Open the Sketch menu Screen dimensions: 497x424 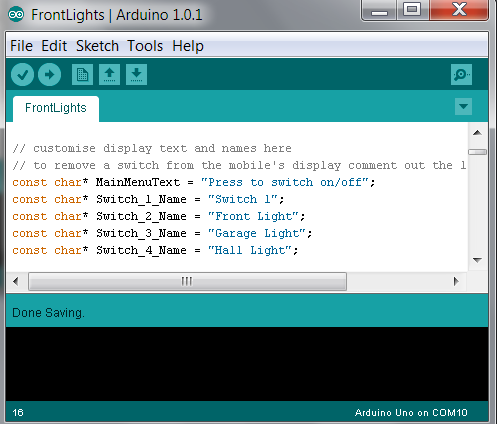(97, 46)
